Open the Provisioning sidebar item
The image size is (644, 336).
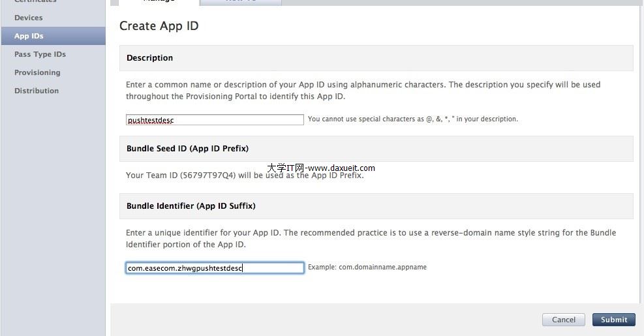[37, 72]
